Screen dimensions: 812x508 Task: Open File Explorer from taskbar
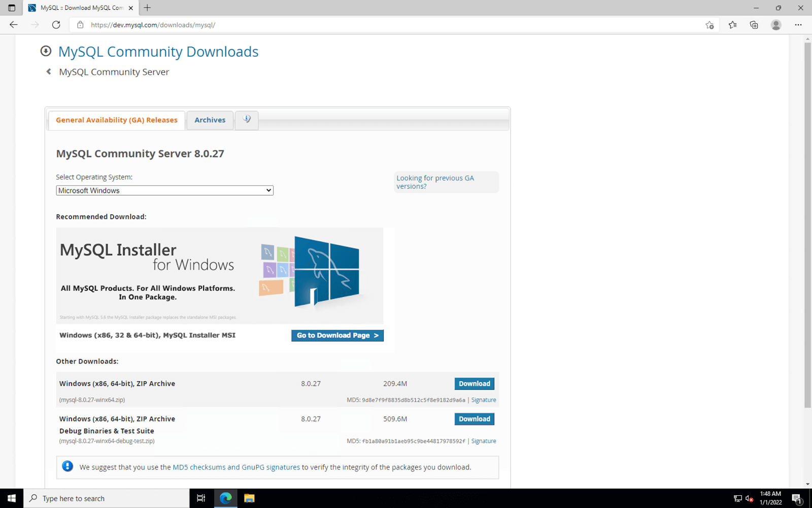(249, 498)
